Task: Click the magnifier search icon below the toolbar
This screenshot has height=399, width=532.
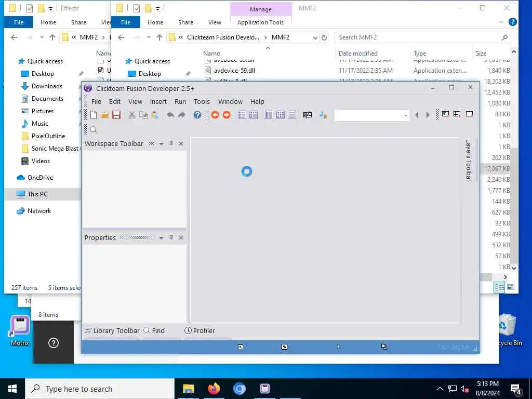Action: pyautogui.click(x=94, y=129)
